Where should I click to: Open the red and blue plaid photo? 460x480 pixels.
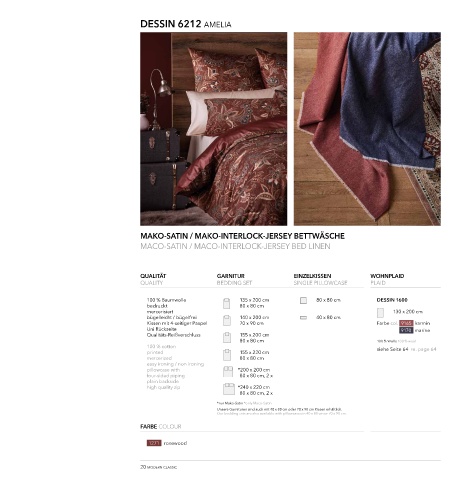(367, 129)
